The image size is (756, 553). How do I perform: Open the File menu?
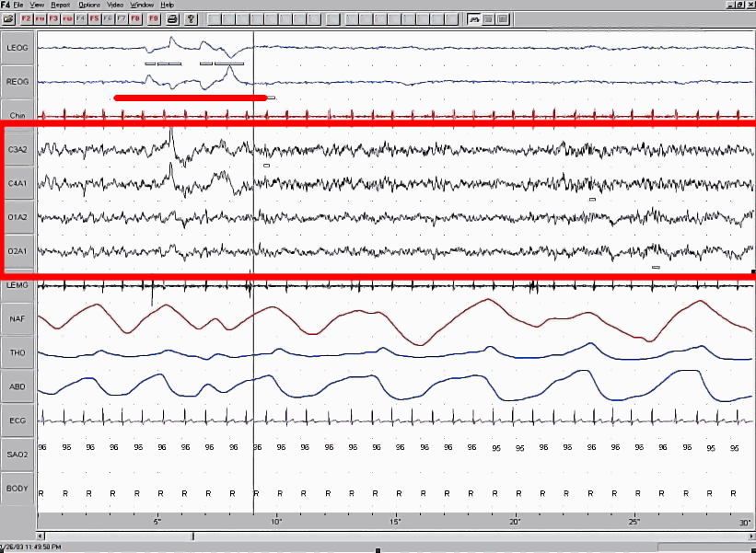coord(19,5)
